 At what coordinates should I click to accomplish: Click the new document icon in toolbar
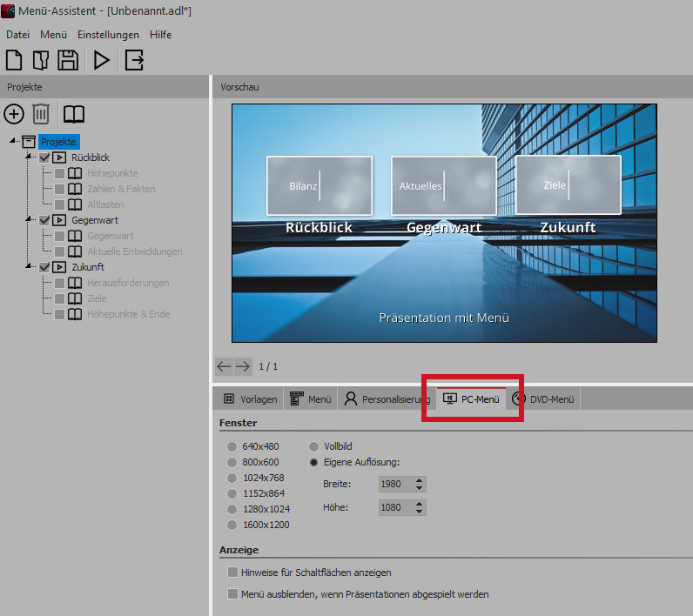pyautogui.click(x=15, y=60)
